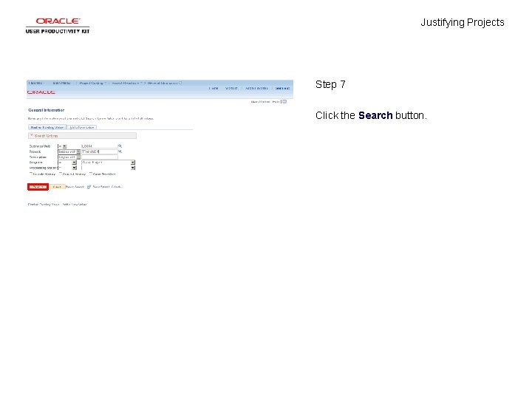The height and width of the screenshot is (399, 532).
Task: Collapse the Search Criteria section
Action: tap(32, 136)
